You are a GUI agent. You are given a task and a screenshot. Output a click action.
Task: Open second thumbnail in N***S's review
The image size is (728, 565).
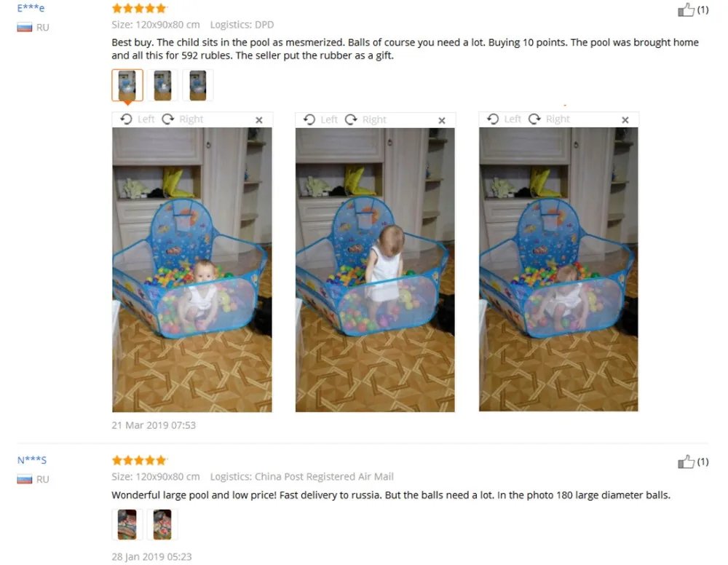coord(162,525)
